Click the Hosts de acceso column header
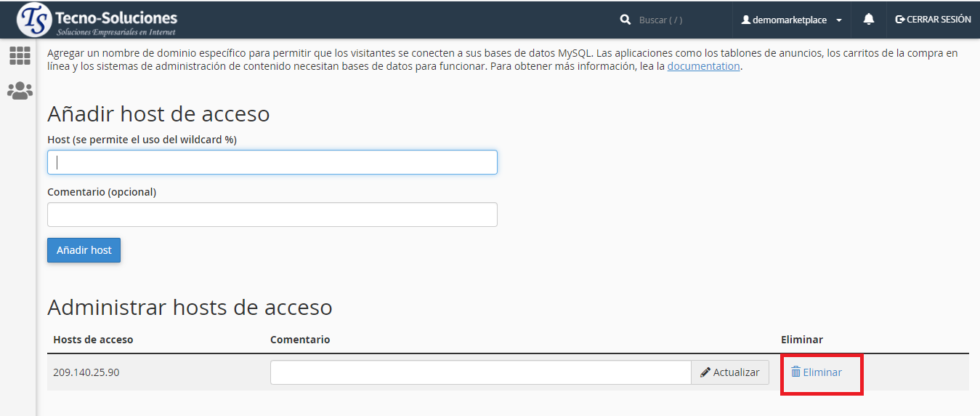 (93, 340)
